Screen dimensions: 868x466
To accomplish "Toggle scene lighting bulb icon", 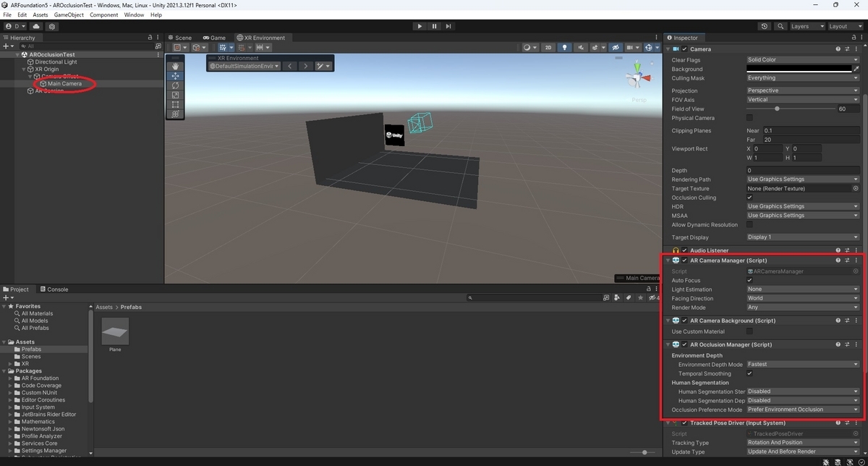I will tap(565, 48).
